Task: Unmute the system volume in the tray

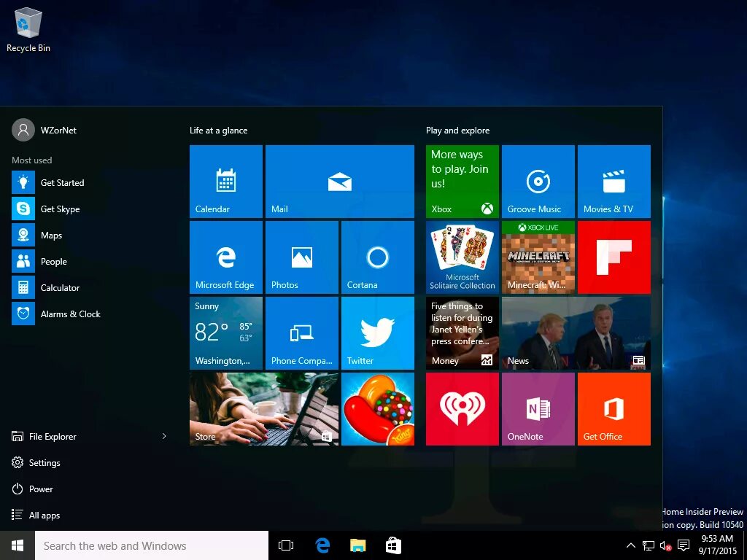Action: [x=665, y=545]
